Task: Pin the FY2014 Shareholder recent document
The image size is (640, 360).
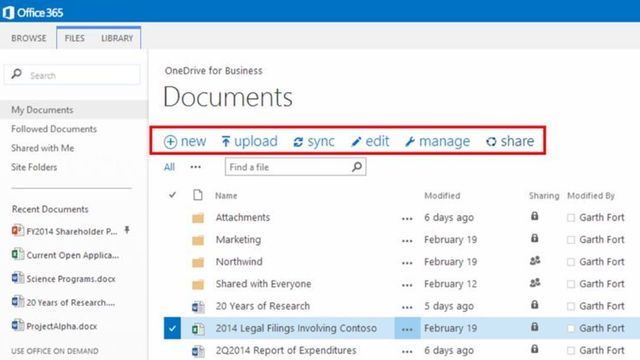Action: click(x=127, y=230)
